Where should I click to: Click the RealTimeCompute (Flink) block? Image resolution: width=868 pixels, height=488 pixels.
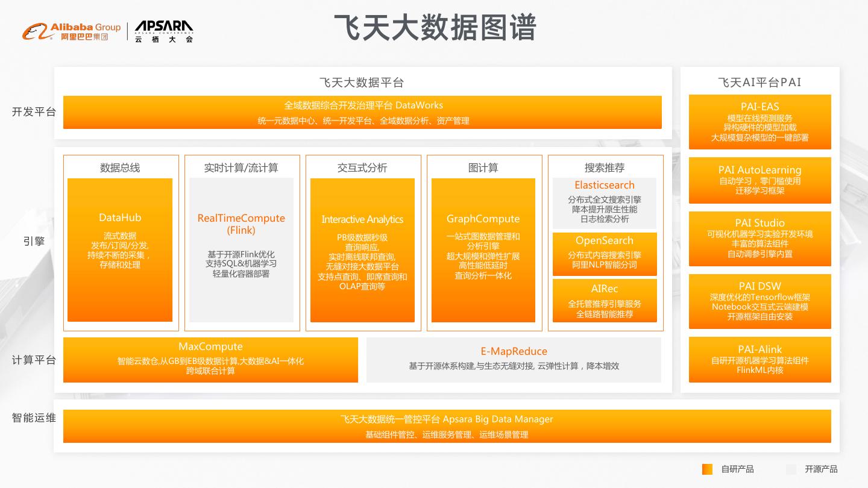[241, 249]
